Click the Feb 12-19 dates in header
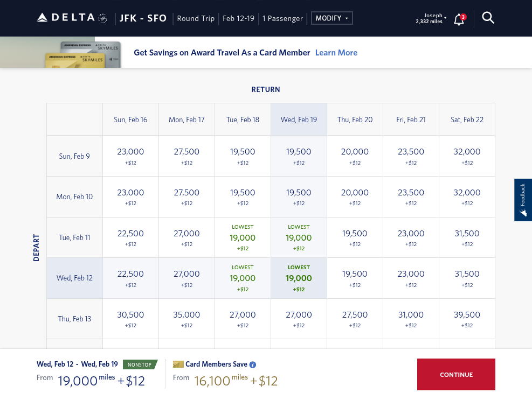 pos(239,18)
